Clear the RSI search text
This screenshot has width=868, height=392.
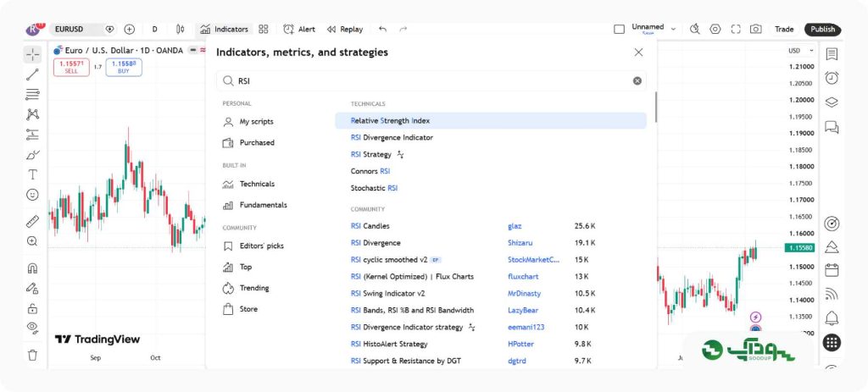(x=637, y=80)
